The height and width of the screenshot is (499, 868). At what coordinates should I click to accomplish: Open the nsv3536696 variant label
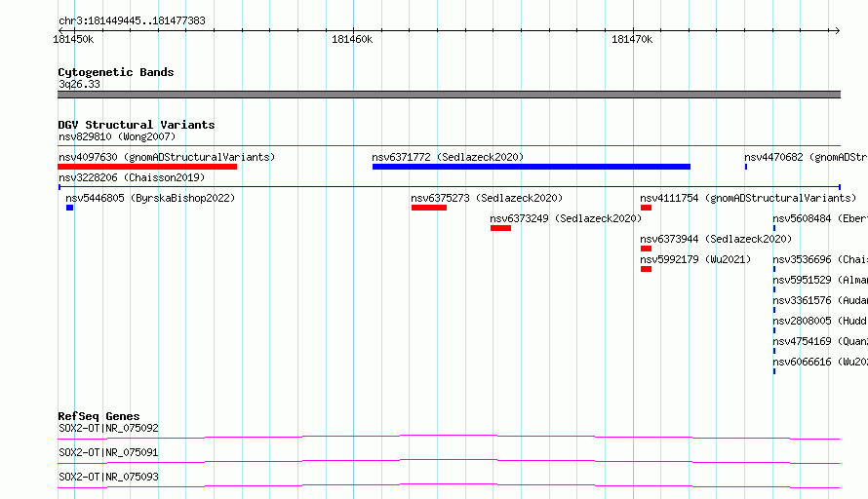(x=820, y=259)
